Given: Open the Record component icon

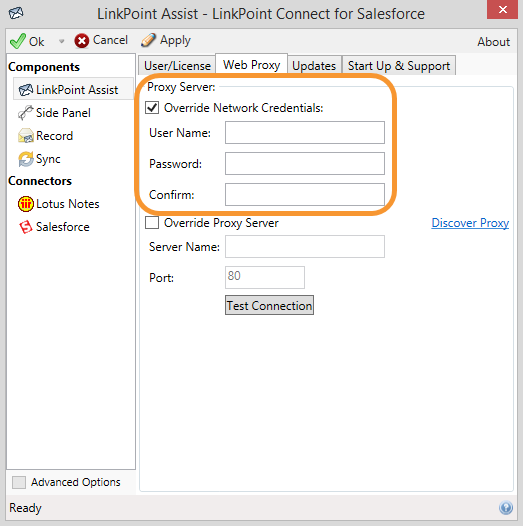Looking at the screenshot, I should [25, 136].
